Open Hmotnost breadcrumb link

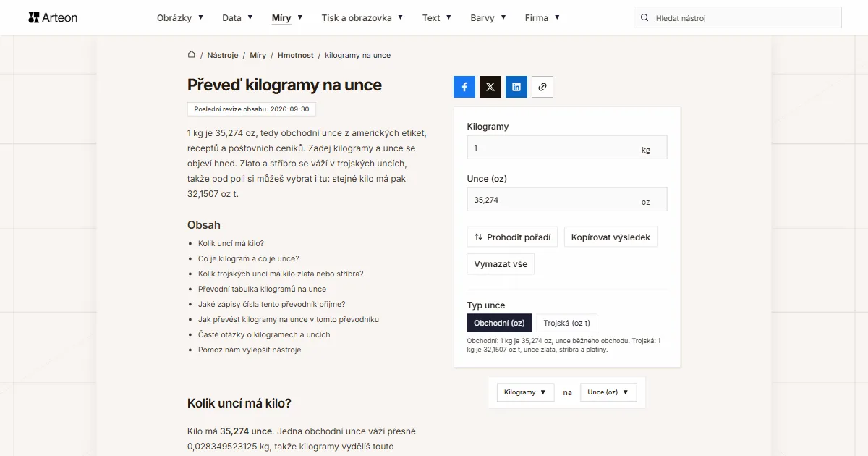coord(296,55)
